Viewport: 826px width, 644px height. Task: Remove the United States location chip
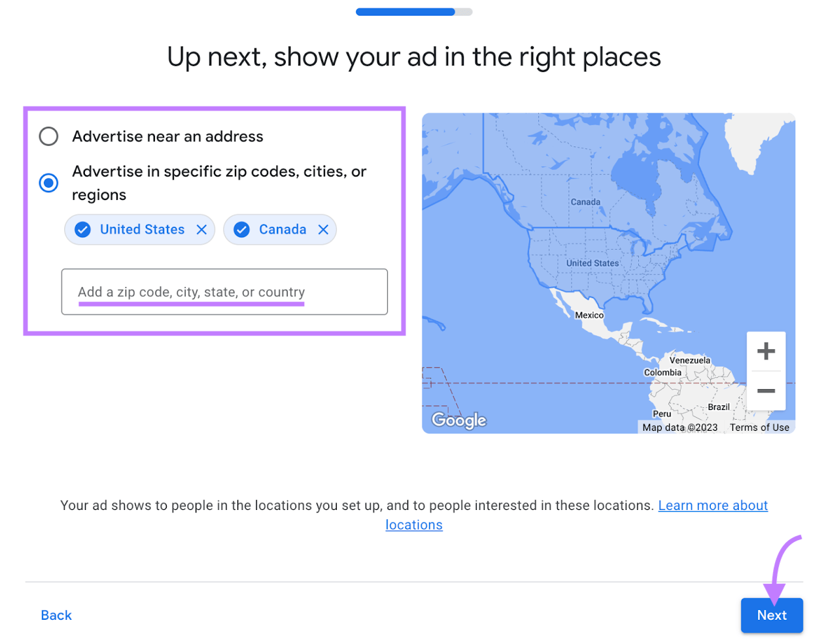203,229
